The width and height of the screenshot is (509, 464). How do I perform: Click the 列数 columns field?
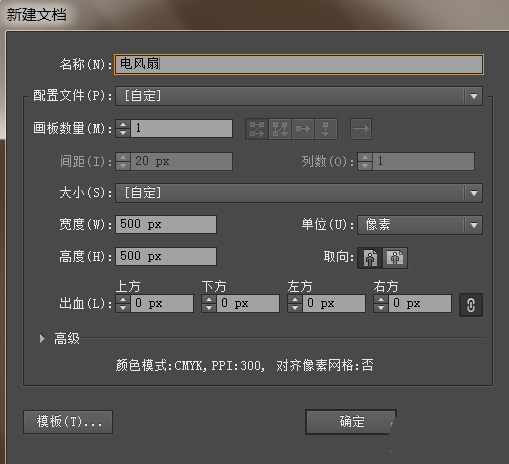click(x=423, y=162)
